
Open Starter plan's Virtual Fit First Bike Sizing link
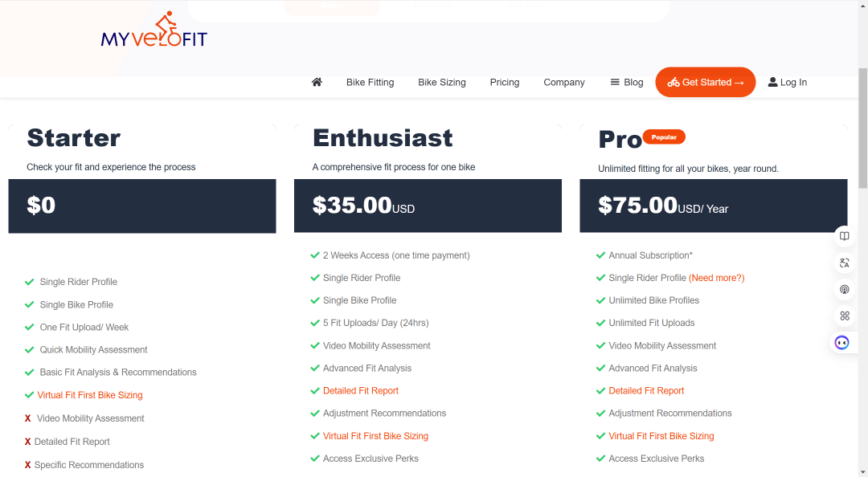[x=90, y=395]
